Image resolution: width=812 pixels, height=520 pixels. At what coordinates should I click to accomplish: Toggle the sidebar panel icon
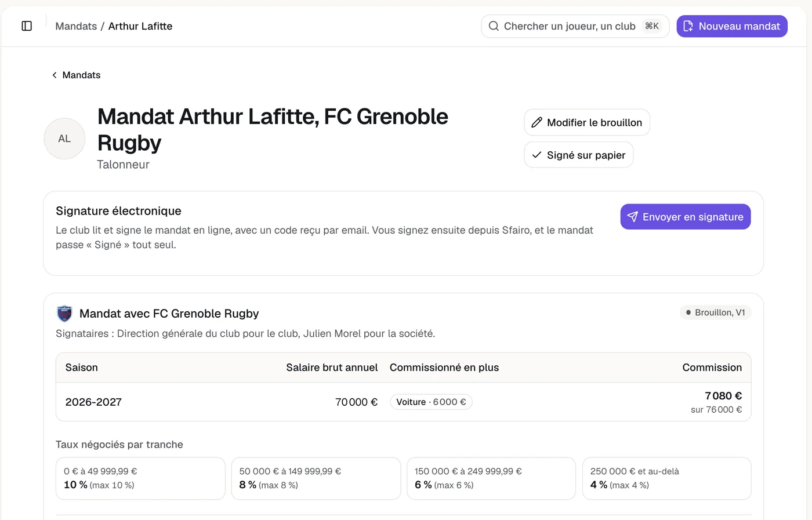click(x=27, y=26)
